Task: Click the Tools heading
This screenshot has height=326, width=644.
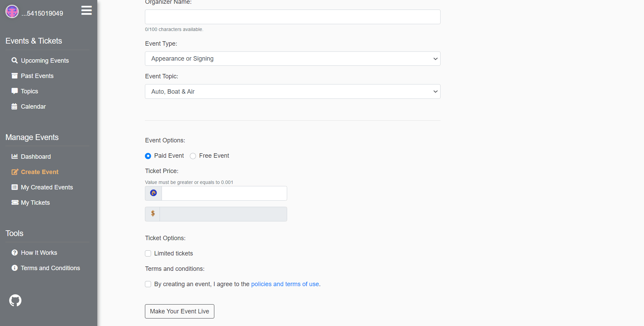Action: pyautogui.click(x=14, y=233)
